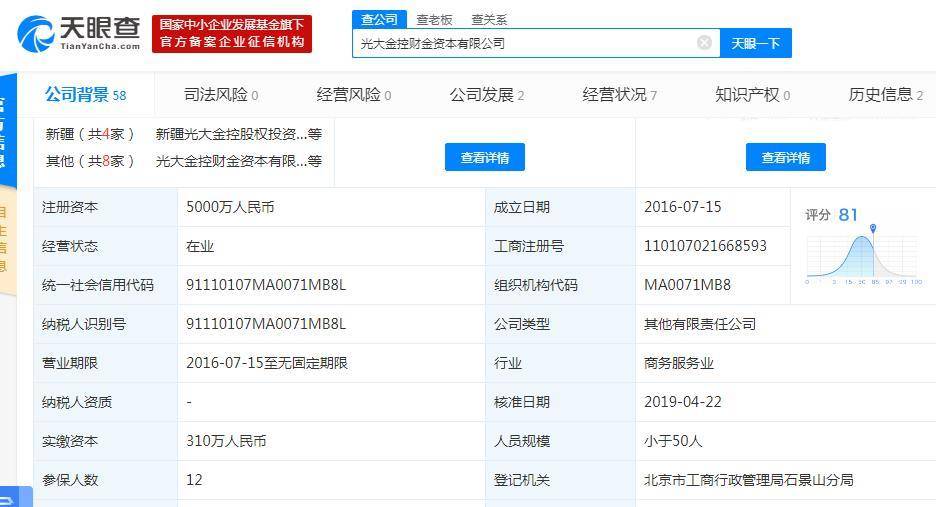Select the 查关系 search tab
936x507 pixels.
[489, 20]
